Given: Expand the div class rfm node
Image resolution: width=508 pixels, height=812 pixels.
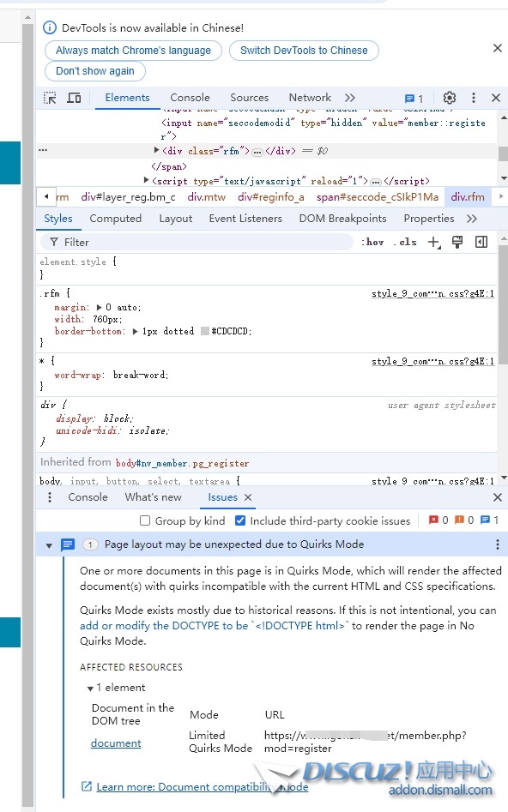Looking at the screenshot, I should click(156, 150).
